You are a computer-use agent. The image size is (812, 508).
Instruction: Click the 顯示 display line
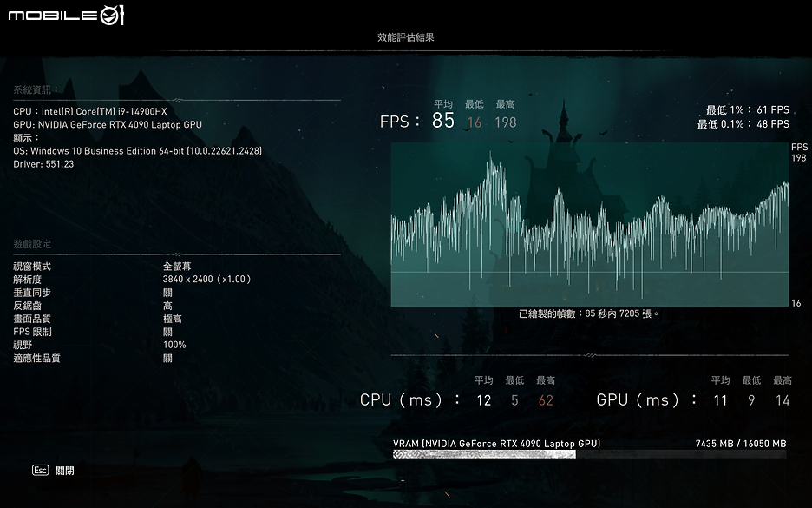[x=26, y=138]
